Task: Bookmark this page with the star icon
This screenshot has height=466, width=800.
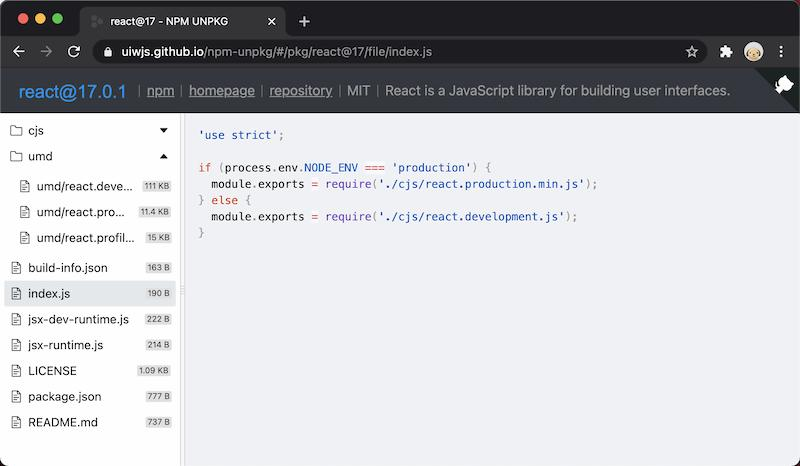Action: [x=691, y=52]
